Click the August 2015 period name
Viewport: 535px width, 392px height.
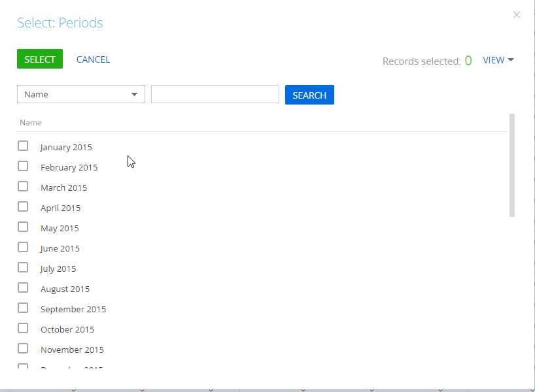(x=65, y=289)
